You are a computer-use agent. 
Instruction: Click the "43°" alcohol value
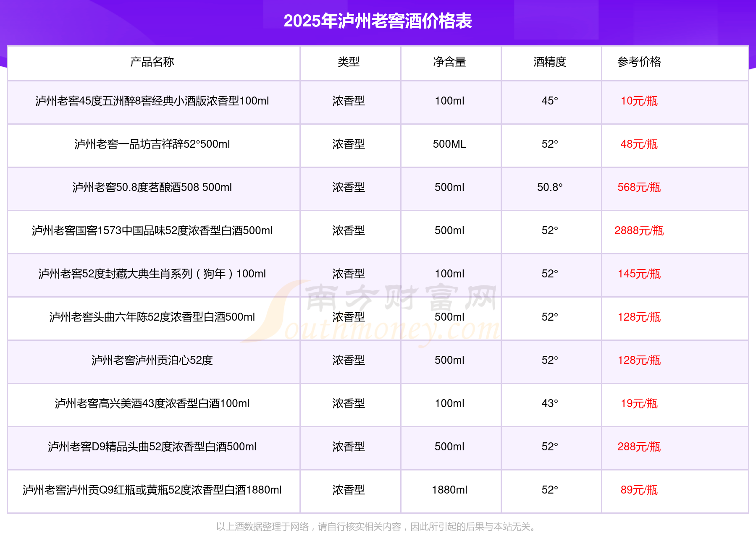[x=550, y=403]
